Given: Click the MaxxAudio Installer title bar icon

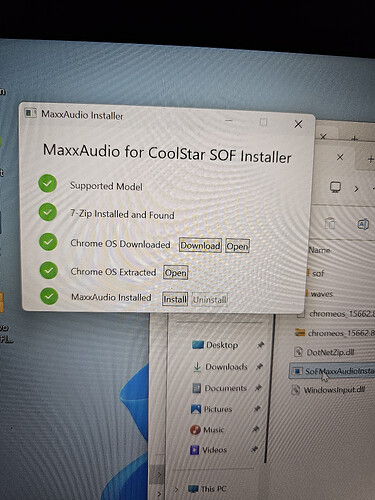Looking at the screenshot, I should 31,113.
